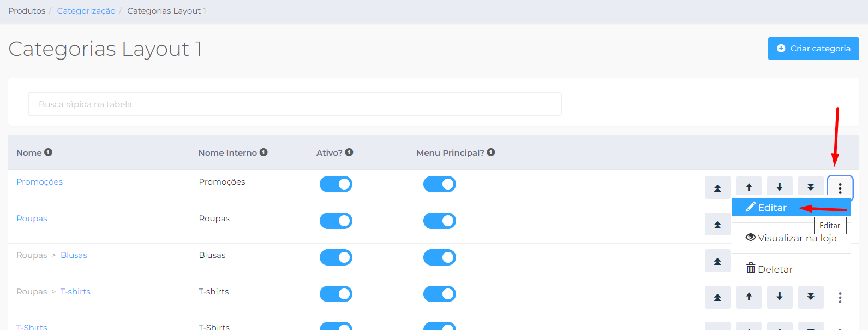Toggle Ativo switch for Promoções
Image resolution: width=868 pixels, height=330 pixels.
pyautogui.click(x=336, y=184)
